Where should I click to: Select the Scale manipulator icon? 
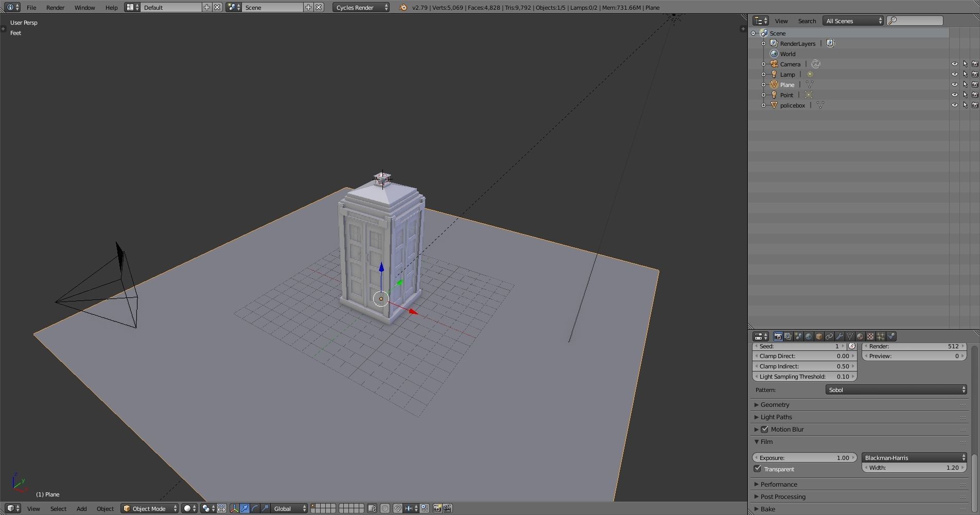266,508
